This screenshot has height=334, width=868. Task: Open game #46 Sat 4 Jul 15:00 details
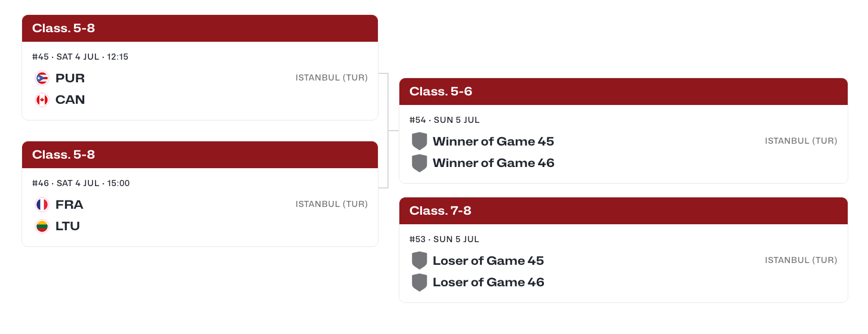81,183
